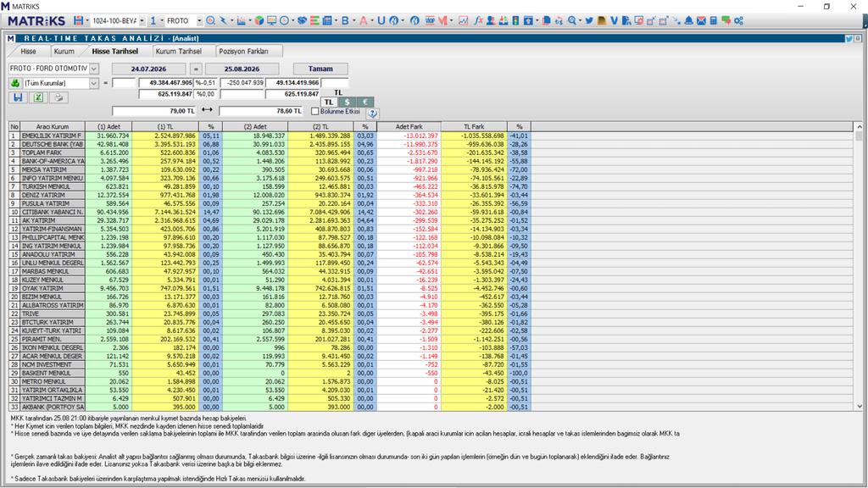Viewport: 868px width, 488px height.
Task: Sort by Aracı Kurum column header
Action: pyautogui.click(x=53, y=127)
